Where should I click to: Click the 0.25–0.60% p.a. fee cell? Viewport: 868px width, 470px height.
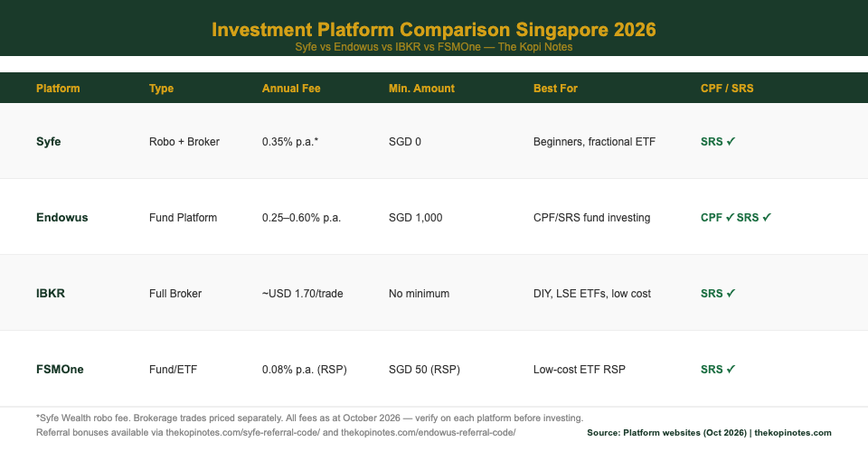coord(302,218)
